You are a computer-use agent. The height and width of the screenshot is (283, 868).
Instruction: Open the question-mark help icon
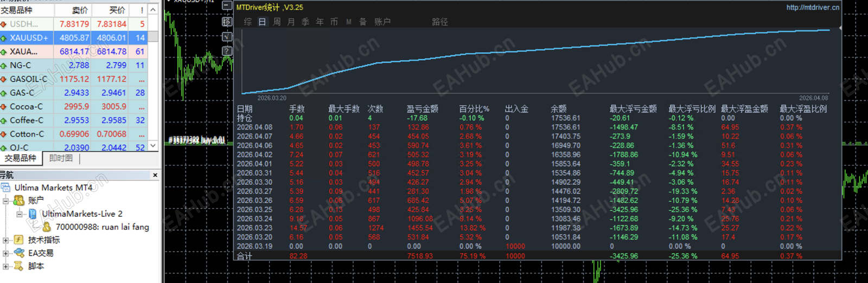pos(227,51)
